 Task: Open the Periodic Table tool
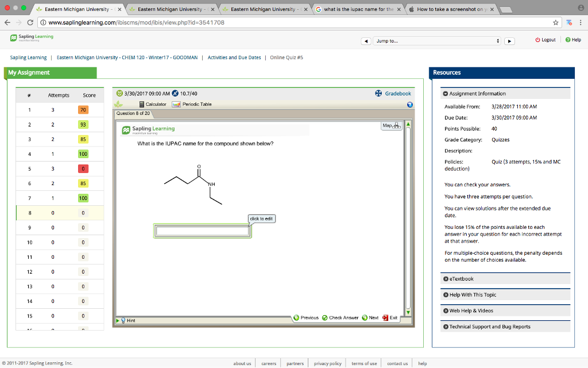pyautogui.click(x=192, y=105)
